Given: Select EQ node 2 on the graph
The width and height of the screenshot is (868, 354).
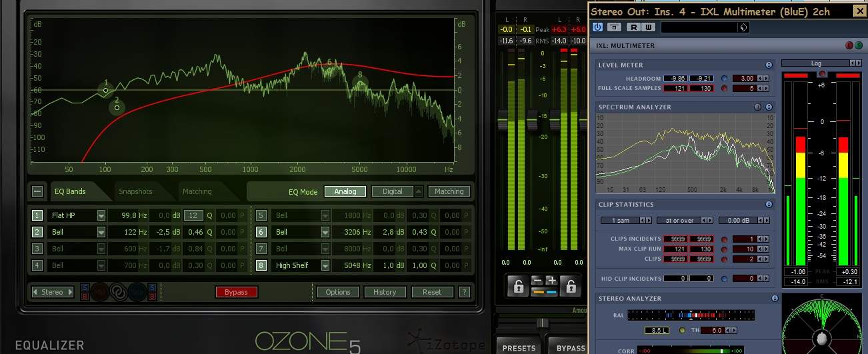Looking at the screenshot, I should click(x=117, y=107).
